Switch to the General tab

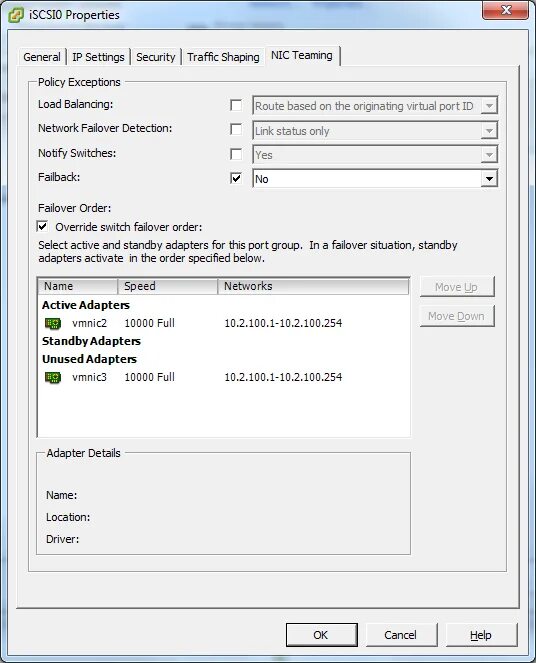coord(42,57)
